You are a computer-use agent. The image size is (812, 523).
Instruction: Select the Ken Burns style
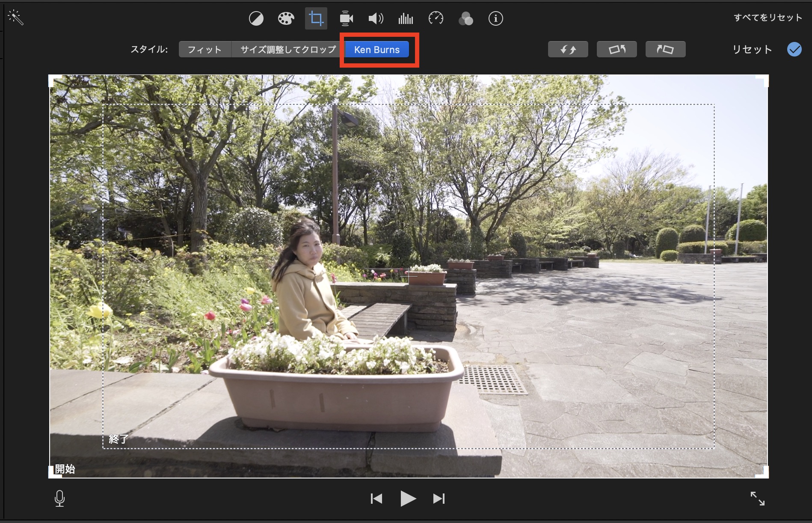[x=377, y=49]
